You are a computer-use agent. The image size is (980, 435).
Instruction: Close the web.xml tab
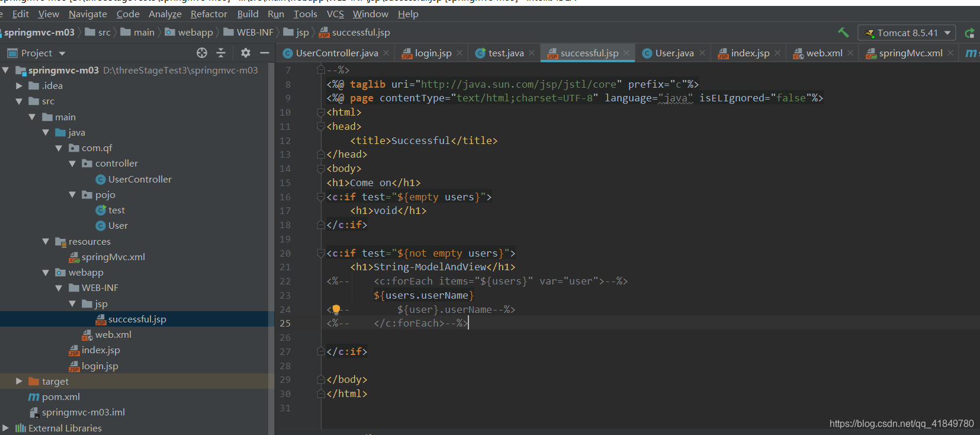850,53
